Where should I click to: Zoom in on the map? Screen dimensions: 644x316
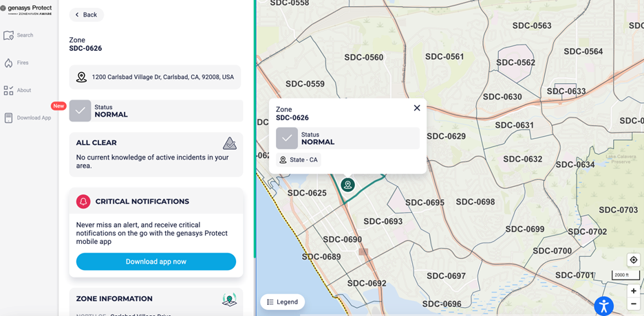click(x=634, y=291)
